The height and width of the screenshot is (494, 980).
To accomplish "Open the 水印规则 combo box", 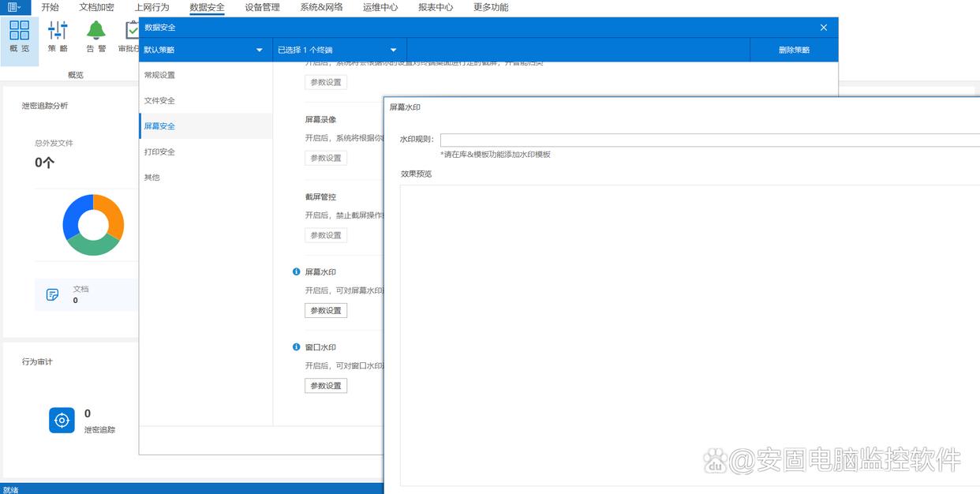I will tap(709, 140).
